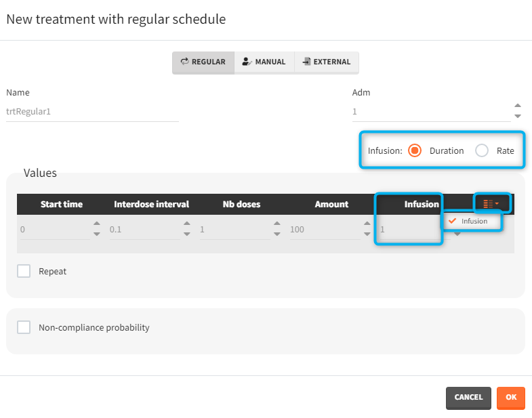532x418 pixels.
Task: Enable Non-compliance probability checkbox
Action: click(x=24, y=327)
